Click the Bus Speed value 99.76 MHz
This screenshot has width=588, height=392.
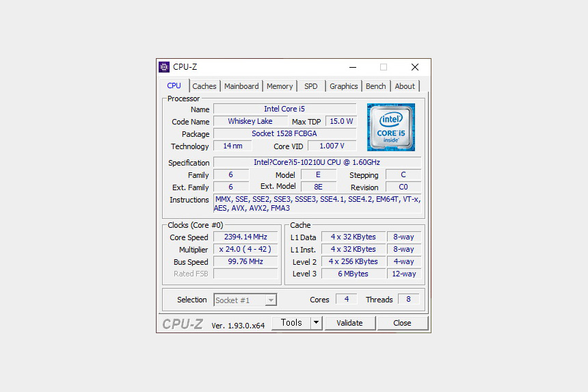pyautogui.click(x=245, y=261)
